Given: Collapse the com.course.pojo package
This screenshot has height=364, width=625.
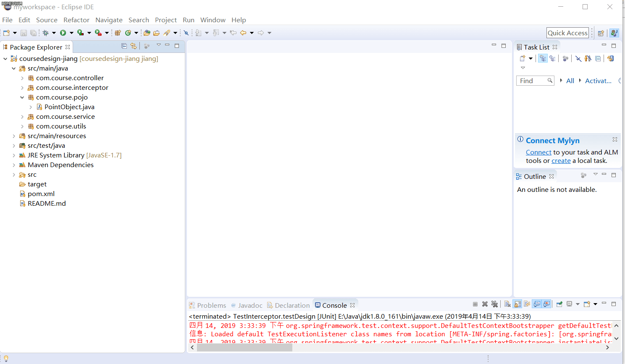Looking at the screenshot, I should (x=22, y=97).
